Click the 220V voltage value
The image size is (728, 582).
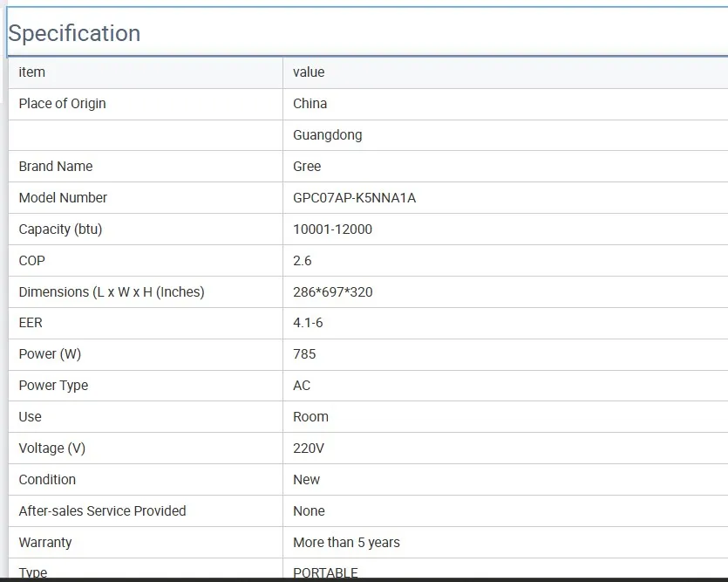308,448
